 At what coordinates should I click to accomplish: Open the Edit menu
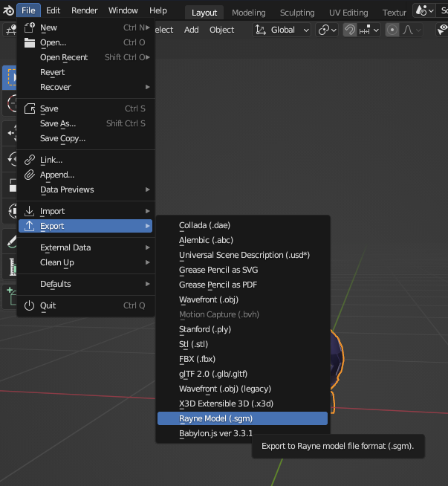pos(53,10)
